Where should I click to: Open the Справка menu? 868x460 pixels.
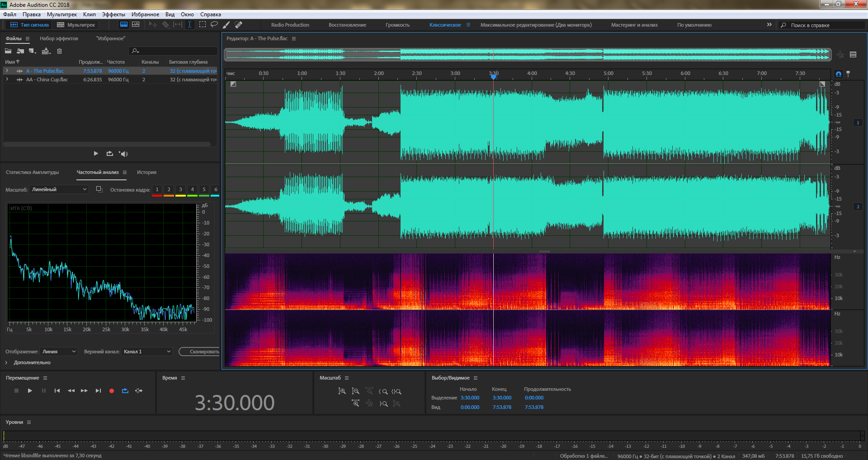point(211,14)
